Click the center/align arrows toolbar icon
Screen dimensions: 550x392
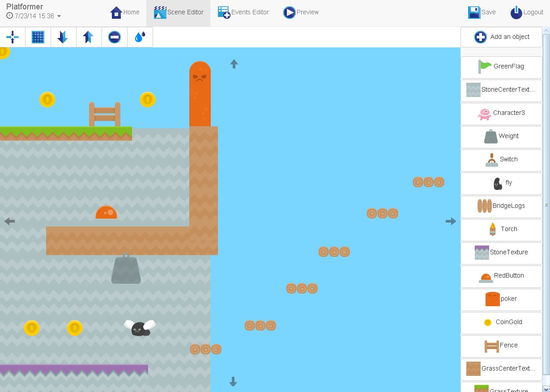pyautogui.click(x=13, y=37)
